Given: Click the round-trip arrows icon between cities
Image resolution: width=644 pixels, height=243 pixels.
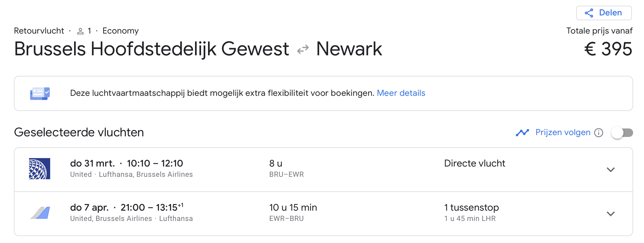Looking at the screenshot, I should [x=303, y=49].
